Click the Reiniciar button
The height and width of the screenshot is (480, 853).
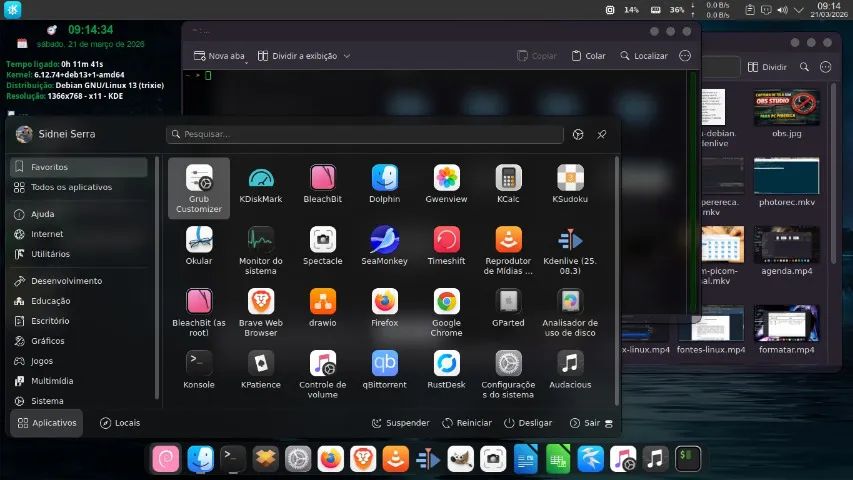pyautogui.click(x=467, y=423)
